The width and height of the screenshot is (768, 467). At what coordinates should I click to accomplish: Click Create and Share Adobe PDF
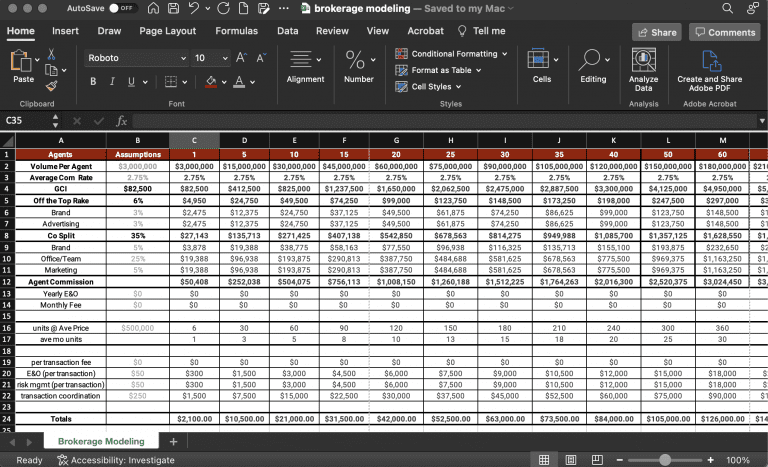(x=709, y=71)
